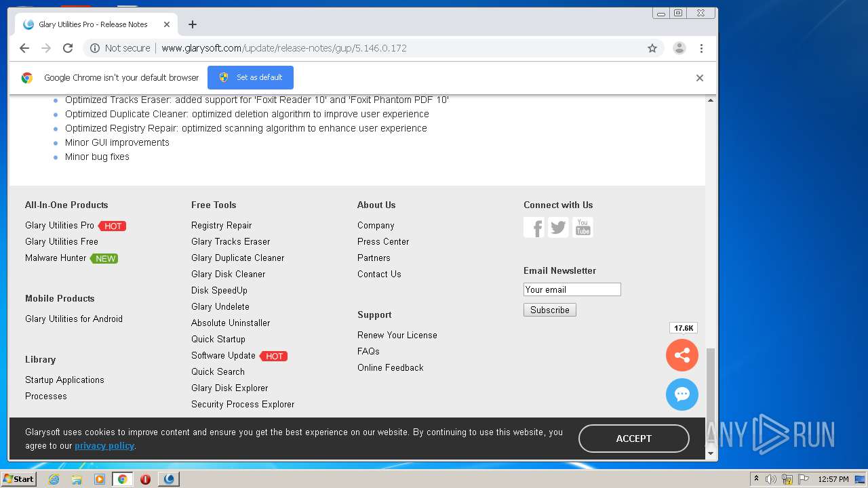Click scrollbar down arrow
868x488 pixels.
[711, 453]
